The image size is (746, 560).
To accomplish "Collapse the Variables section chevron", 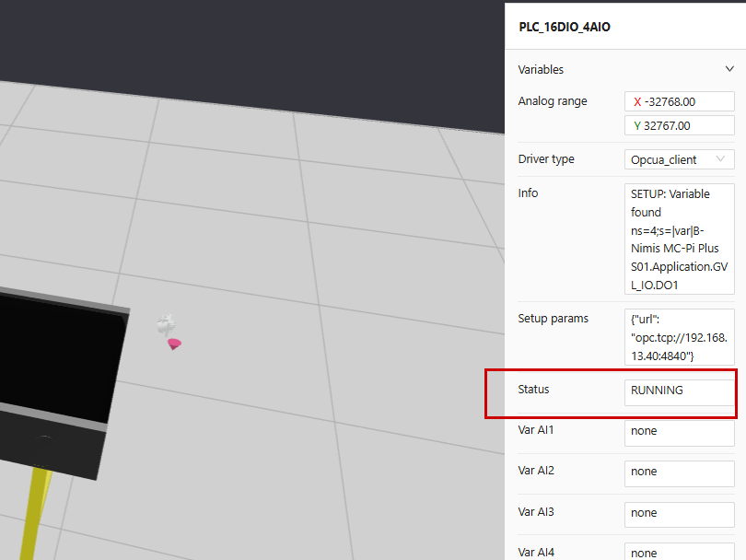I will [729, 69].
